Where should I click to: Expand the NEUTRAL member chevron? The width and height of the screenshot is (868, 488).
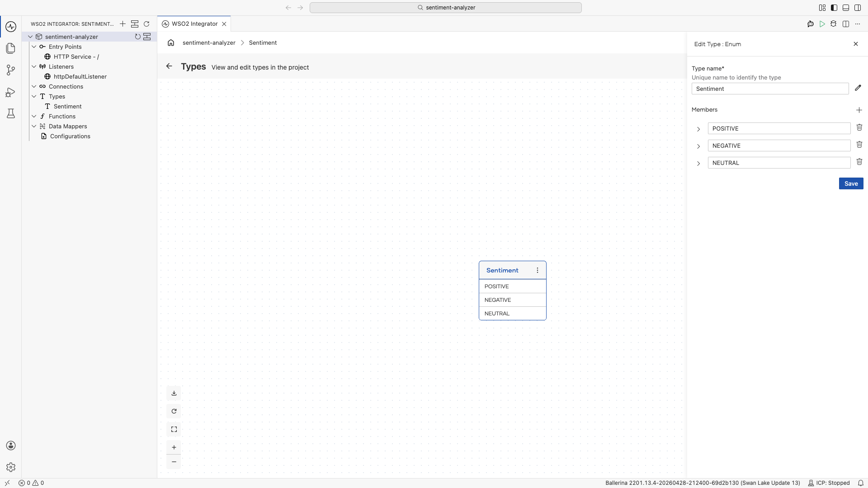pos(698,164)
